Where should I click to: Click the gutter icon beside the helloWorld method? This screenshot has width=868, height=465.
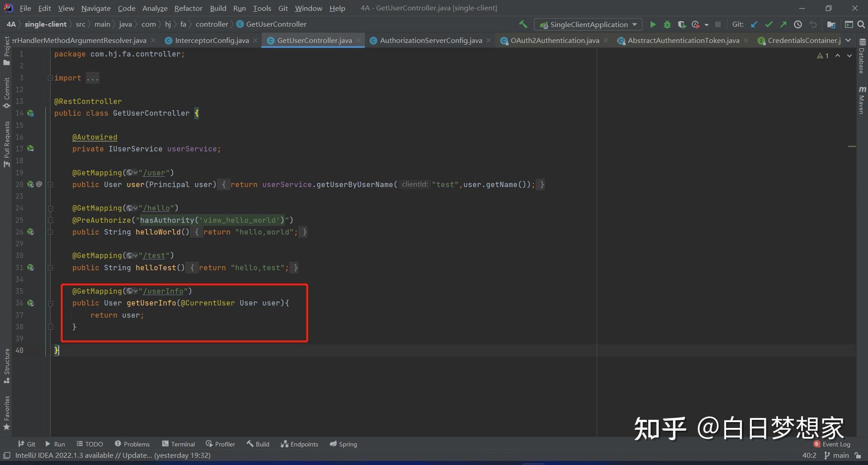pyautogui.click(x=31, y=232)
